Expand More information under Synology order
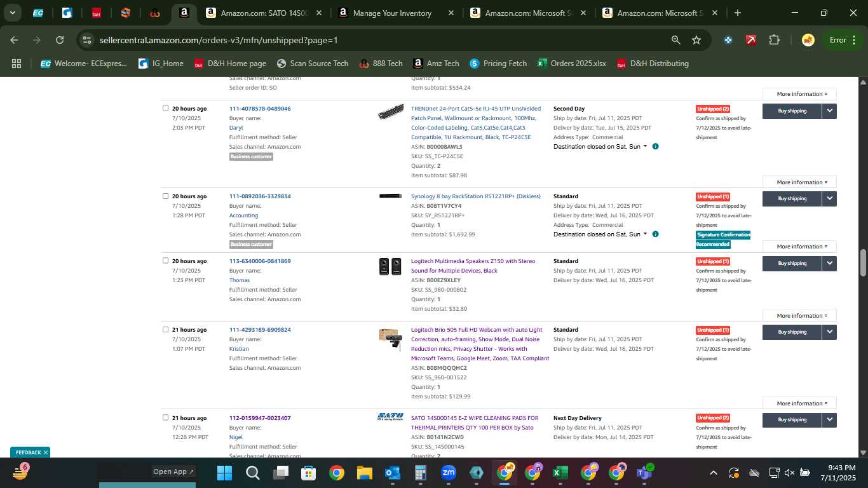The width and height of the screenshot is (868, 488). 799,247
